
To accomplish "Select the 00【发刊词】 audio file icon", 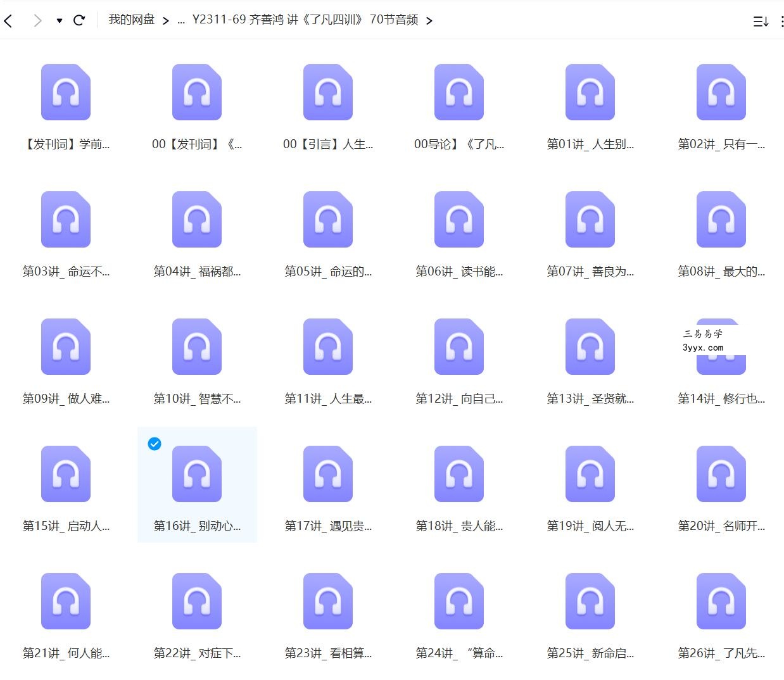I will 197,92.
